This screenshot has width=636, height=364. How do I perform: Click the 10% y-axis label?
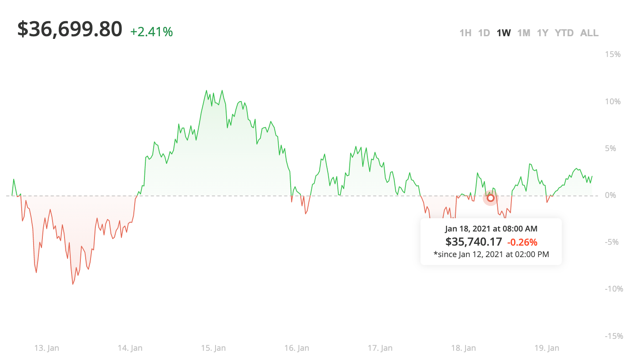pos(613,102)
